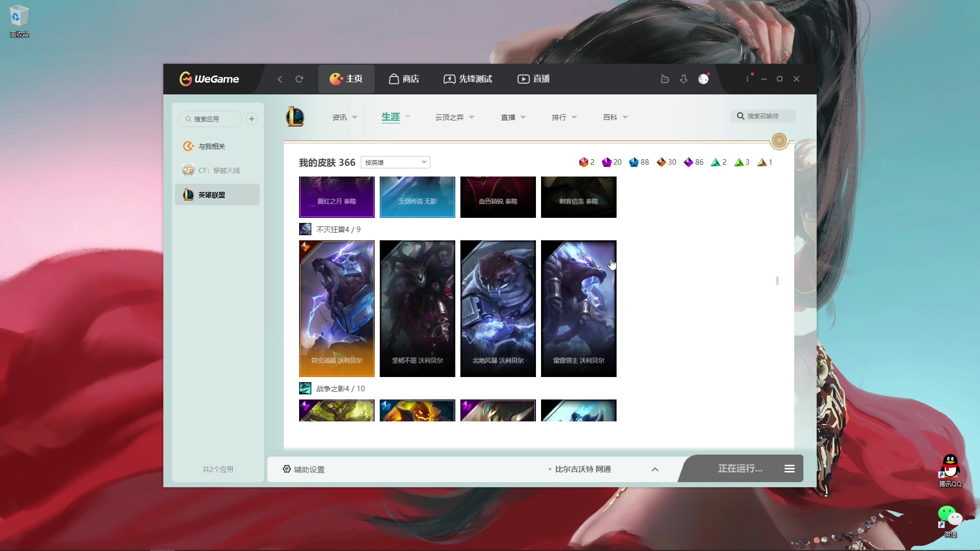This screenshot has width=980, height=551.
Task: Click the 战争之影 champion portrait icon
Action: point(305,388)
